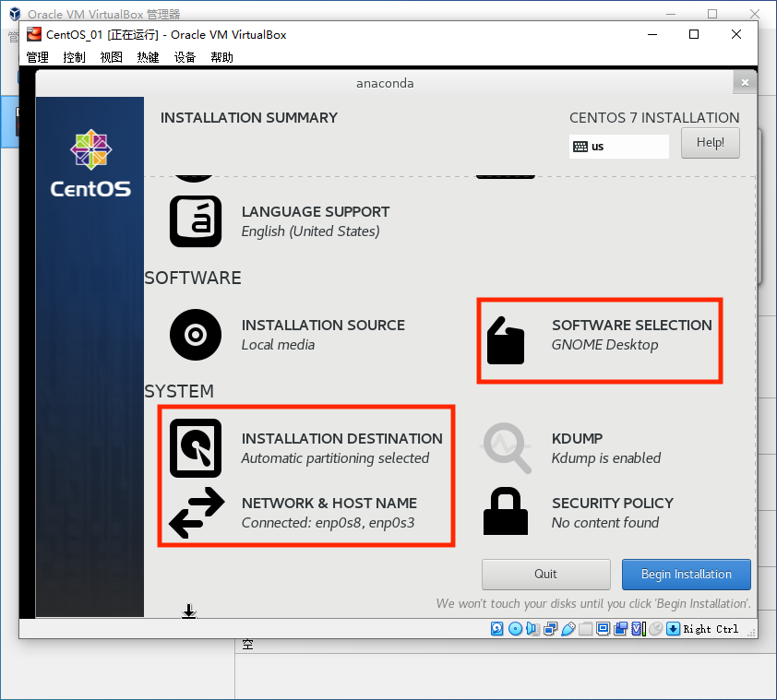Screen dimensions: 777x700
Task: Minimize the CentOS_01 VM window
Action: (x=652, y=34)
